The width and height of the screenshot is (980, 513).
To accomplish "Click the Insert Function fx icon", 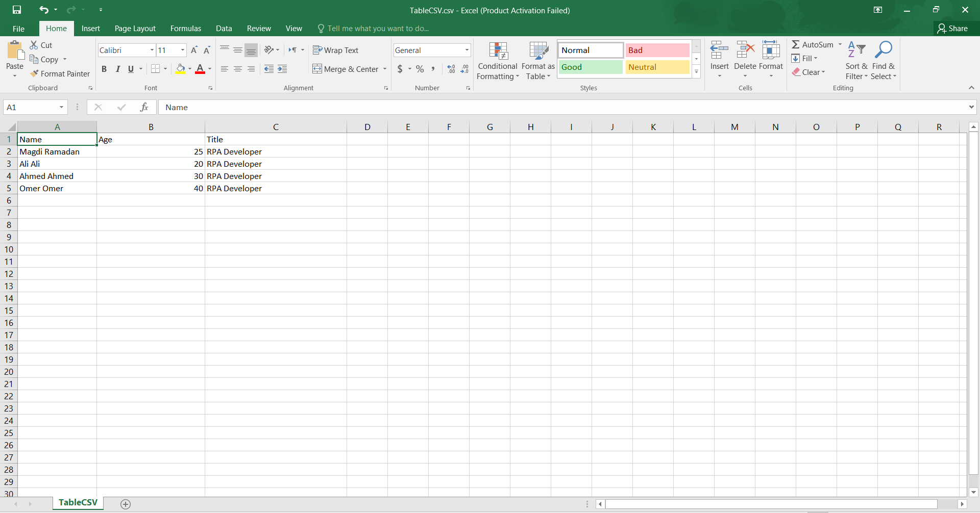I will [144, 107].
